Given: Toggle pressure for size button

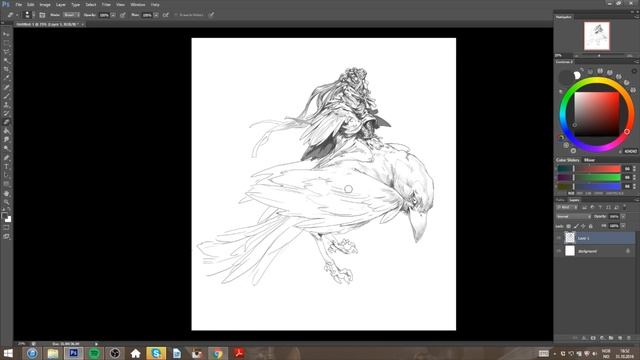Looking at the screenshot, I should [x=211, y=15].
